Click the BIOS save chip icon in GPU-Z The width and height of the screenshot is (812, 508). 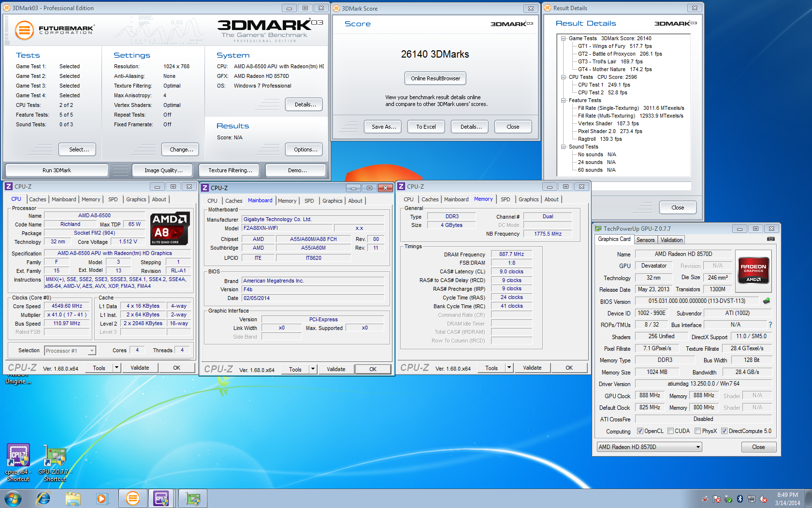767,301
